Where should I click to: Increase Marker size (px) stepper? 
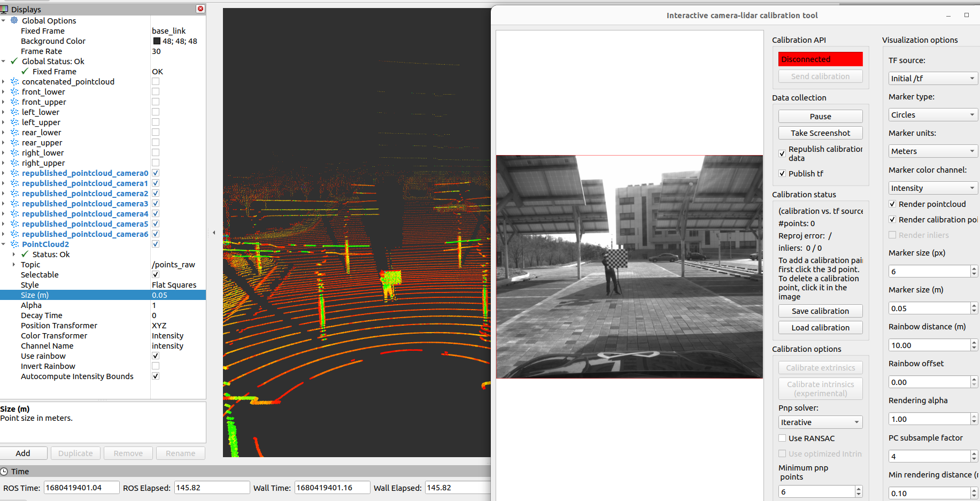[974, 268]
